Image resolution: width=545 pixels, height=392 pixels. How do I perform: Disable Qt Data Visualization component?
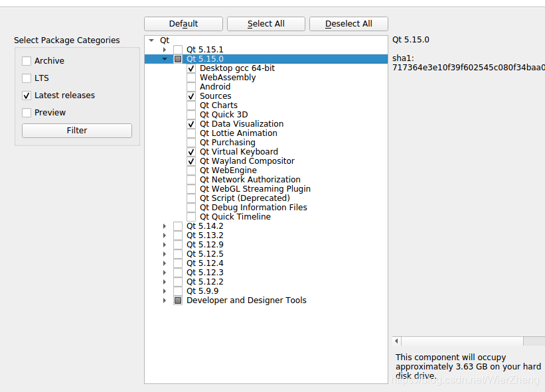pyautogui.click(x=191, y=123)
